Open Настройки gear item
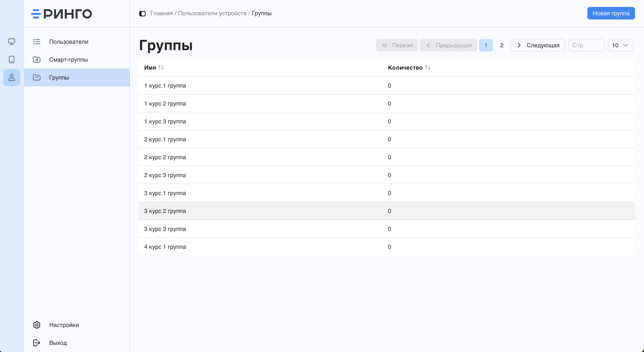 pos(64,325)
